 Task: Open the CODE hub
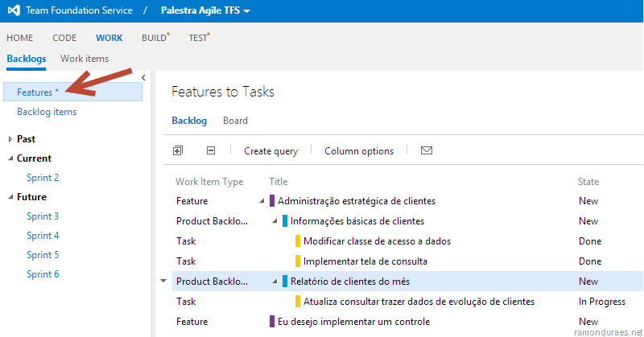point(64,38)
